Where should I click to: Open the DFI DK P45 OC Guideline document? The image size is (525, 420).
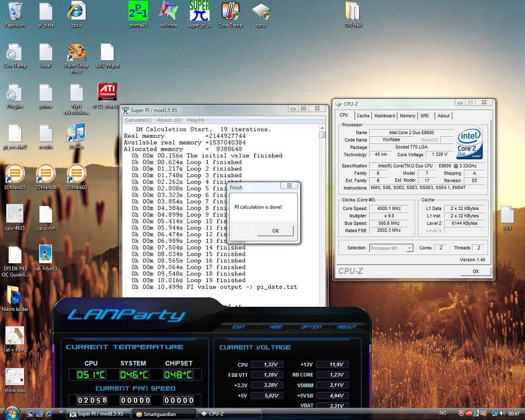pyautogui.click(x=15, y=262)
